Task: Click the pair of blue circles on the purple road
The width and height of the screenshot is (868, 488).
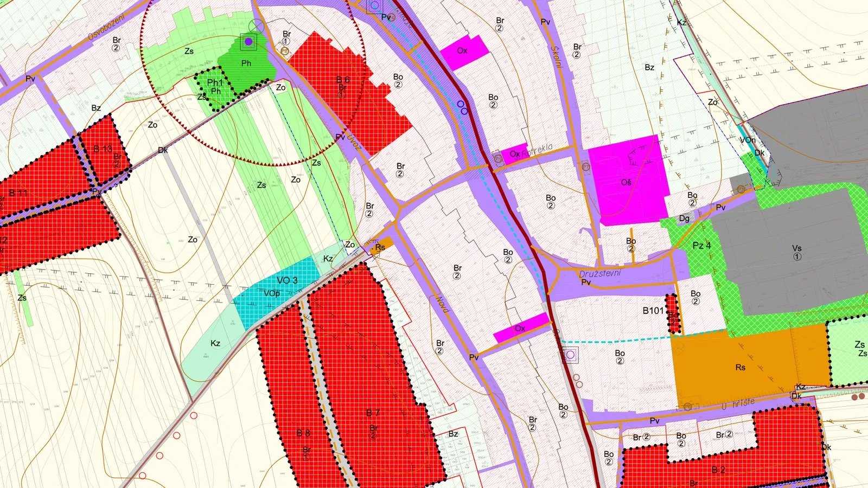Action: pyautogui.click(x=463, y=107)
